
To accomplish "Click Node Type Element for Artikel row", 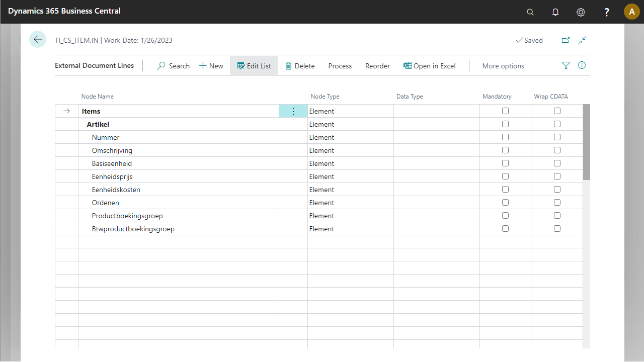I will tap(351, 124).
